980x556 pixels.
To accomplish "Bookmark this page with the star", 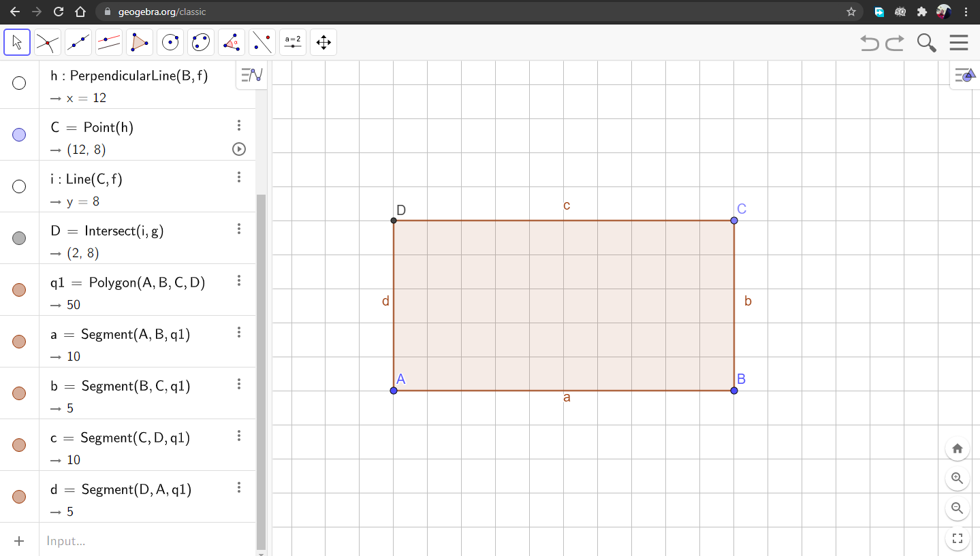I will 851,12.
